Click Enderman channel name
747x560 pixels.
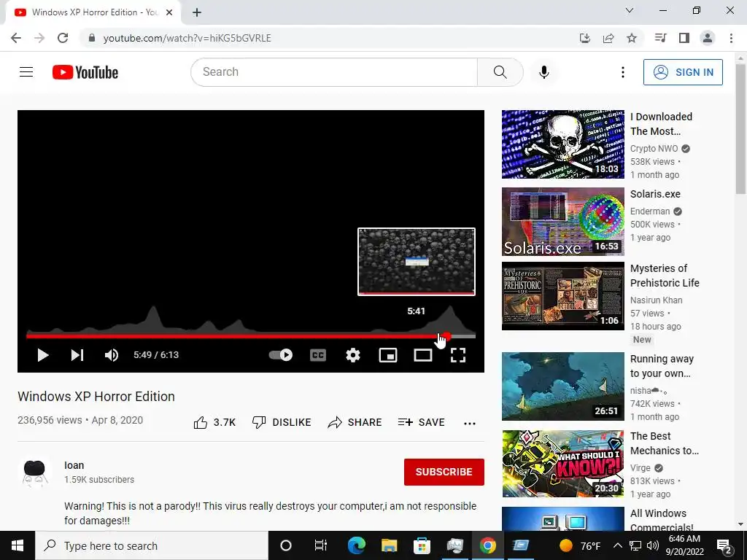(650, 211)
